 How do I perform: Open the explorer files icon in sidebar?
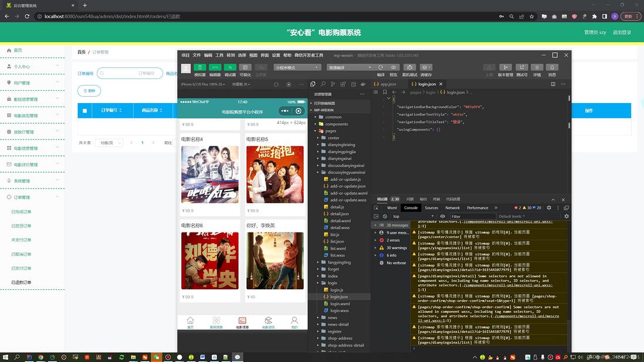tap(313, 84)
